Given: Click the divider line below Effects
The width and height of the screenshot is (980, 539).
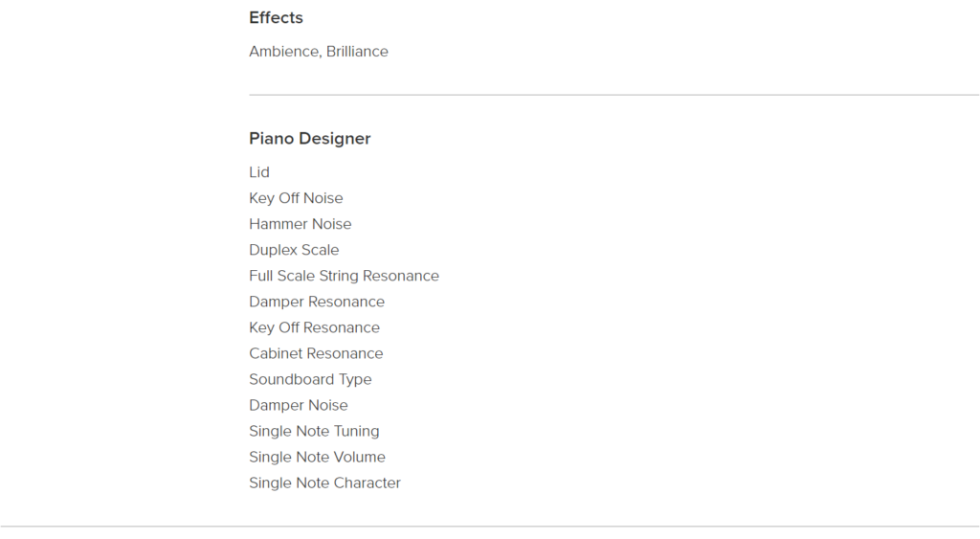Looking at the screenshot, I should tap(613, 95).
